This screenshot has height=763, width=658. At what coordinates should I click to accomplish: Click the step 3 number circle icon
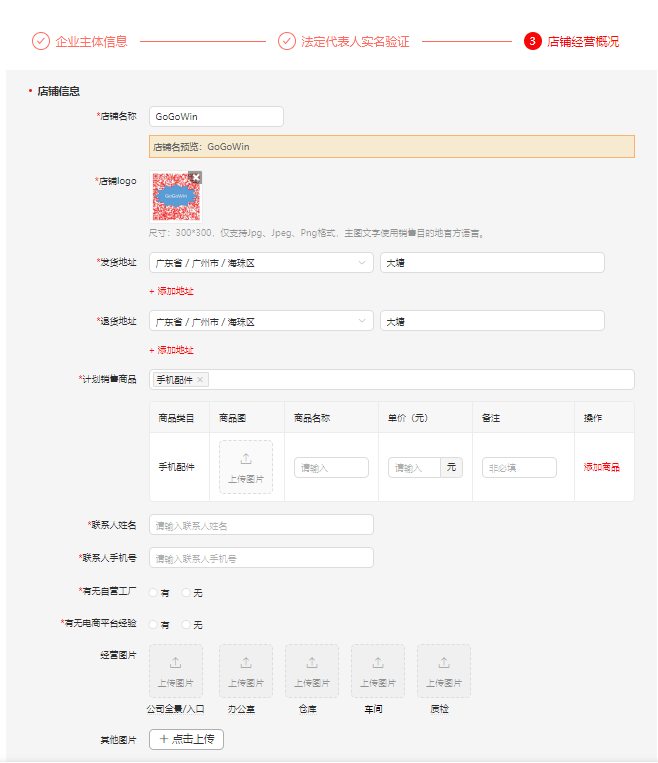(532, 41)
